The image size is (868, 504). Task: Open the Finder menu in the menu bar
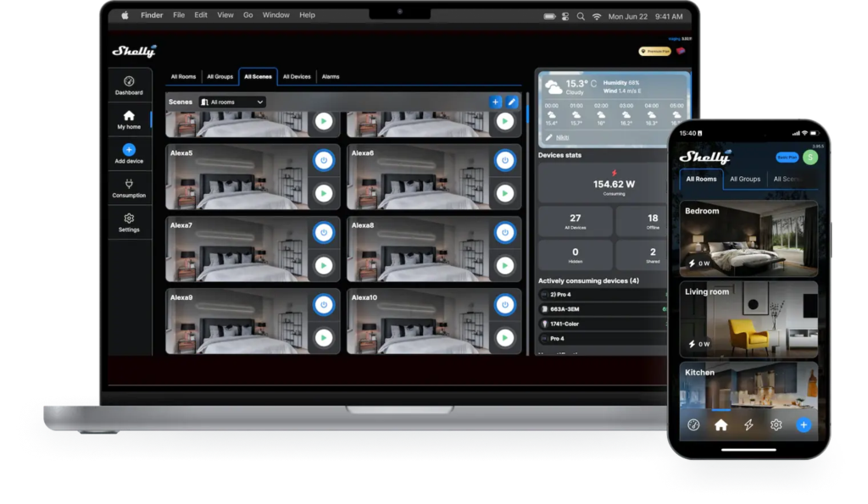click(151, 15)
